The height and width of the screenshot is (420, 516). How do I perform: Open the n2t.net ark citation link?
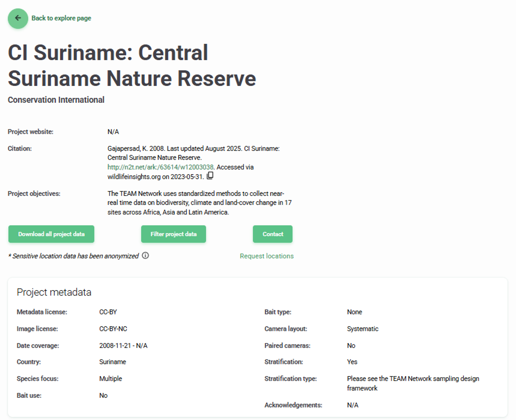160,167
